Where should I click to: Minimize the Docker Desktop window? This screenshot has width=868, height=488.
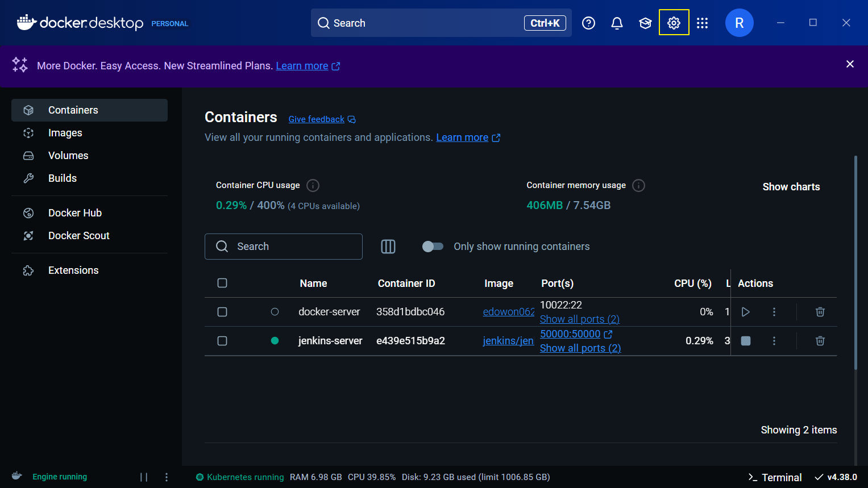pos(780,23)
